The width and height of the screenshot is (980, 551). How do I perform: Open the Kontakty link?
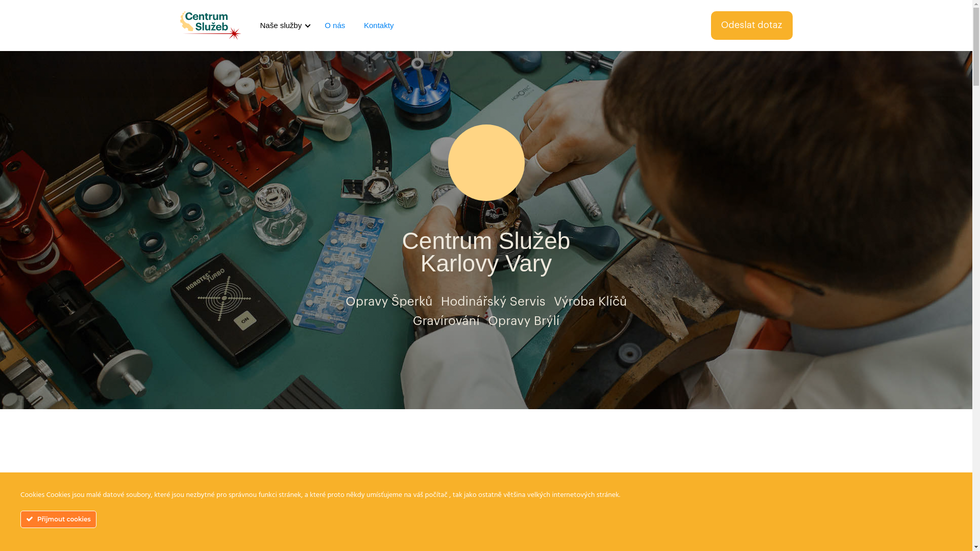(x=379, y=26)
